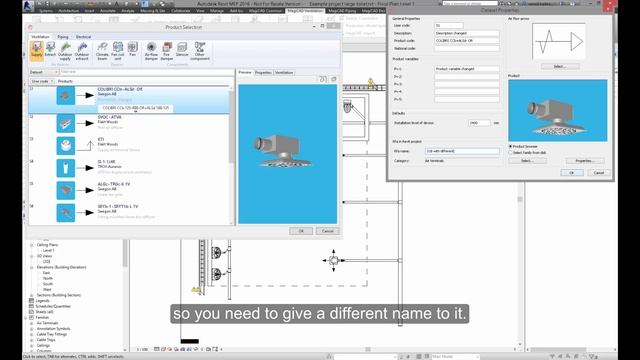Select the South elevation view

coord(48,284)
